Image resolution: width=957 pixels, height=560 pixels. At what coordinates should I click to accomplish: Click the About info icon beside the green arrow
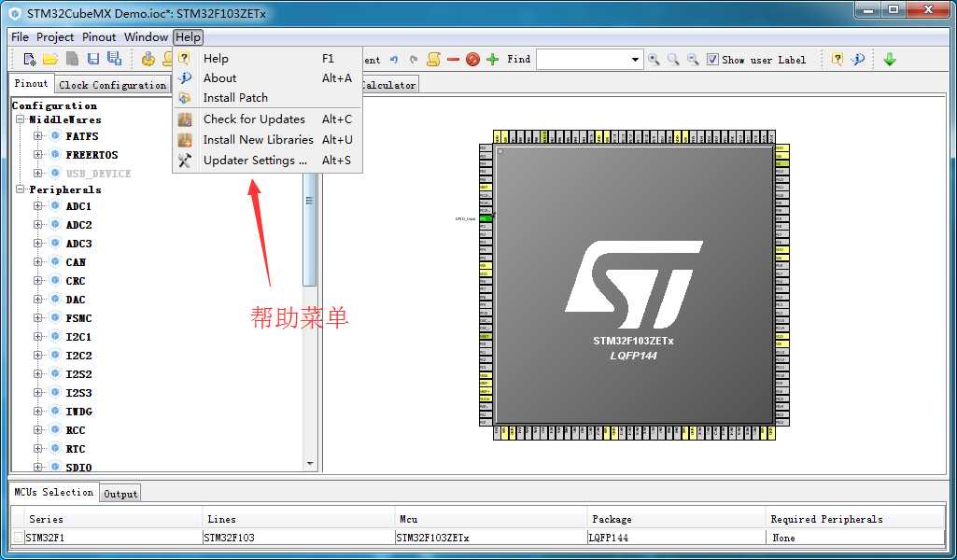pos(858,59)
